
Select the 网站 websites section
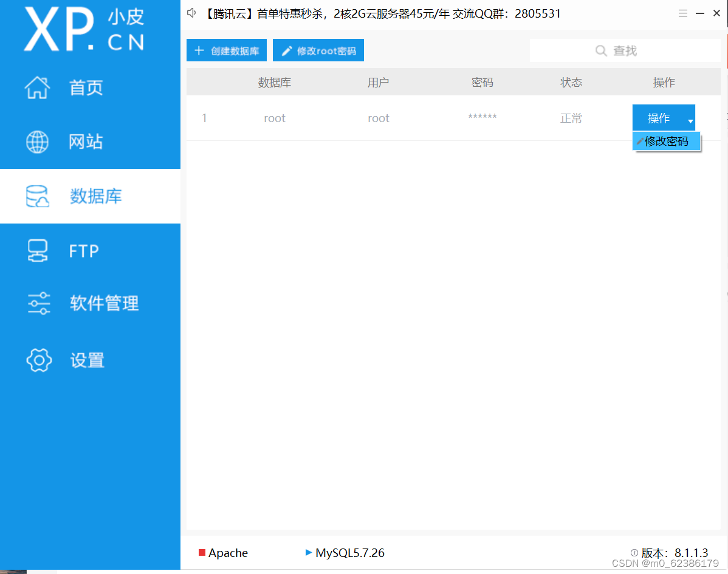tap(86, 142)
